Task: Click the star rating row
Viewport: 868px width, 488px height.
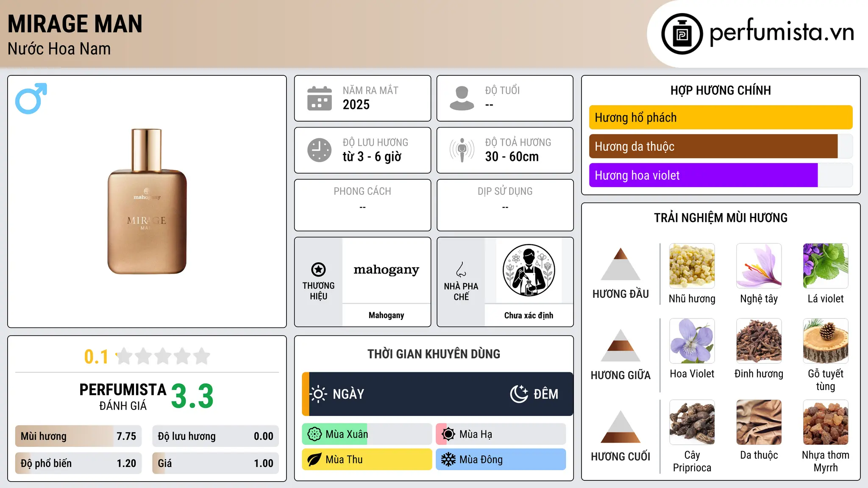Action: pyautogui.click(x=163, y=356)
